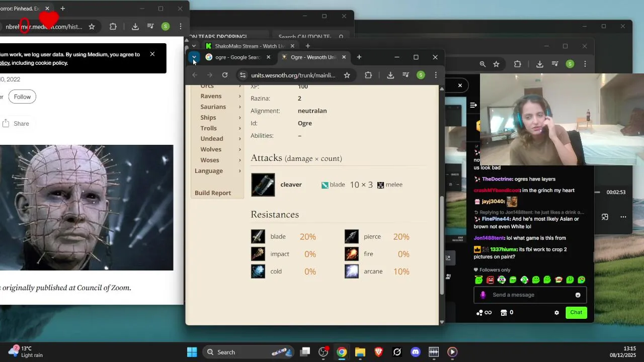Collapse the stream chat panel
The image size is (644, 362).
pos(473,105)
